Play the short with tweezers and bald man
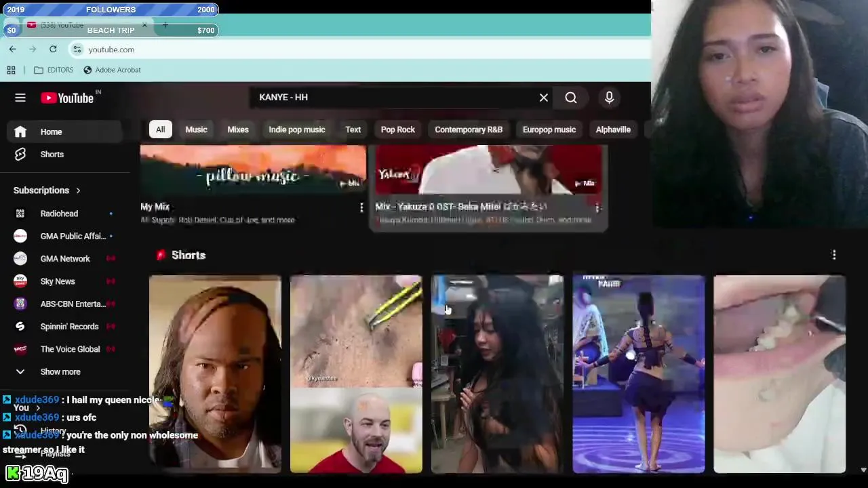The height and width of the screenshot is (488, 868). [x=356, y=373]
